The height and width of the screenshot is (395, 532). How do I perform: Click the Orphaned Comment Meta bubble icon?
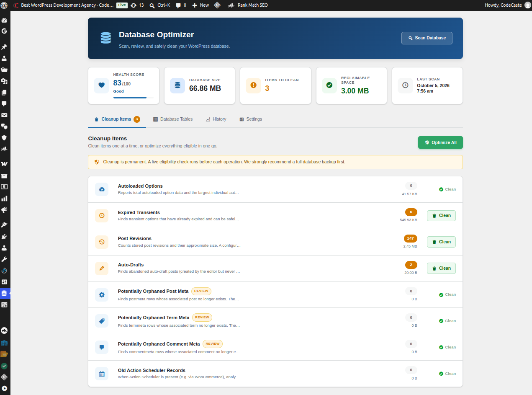(x=102, y=347)
